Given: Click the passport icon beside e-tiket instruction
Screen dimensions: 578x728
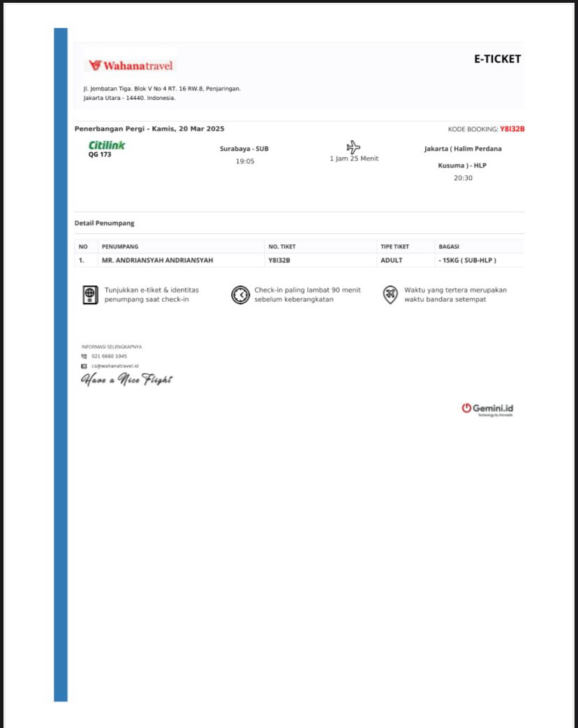Looking at the screenshot, I should click(89, 295).
